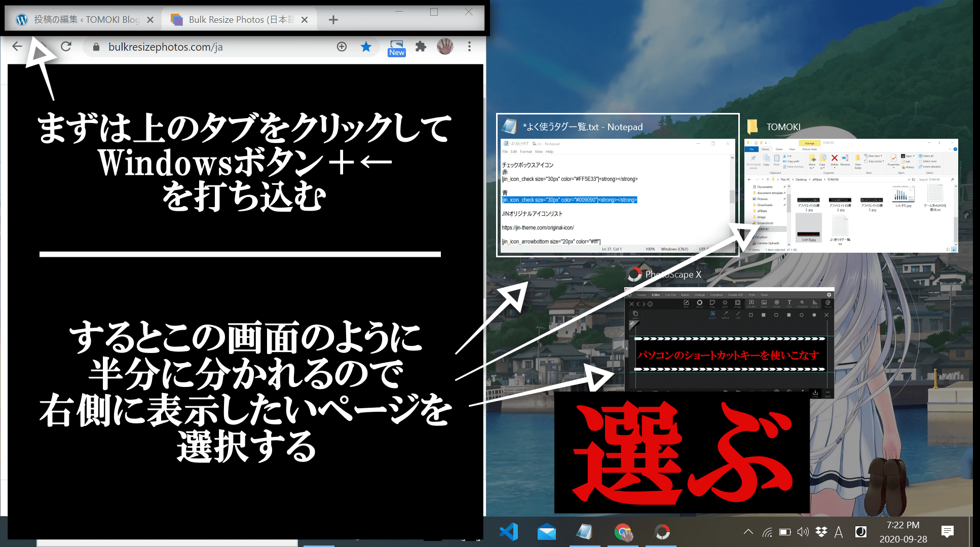Select the Bulk Resize Photos tab
This screenshot has width=980, height=547.
[x=239, y=20]
